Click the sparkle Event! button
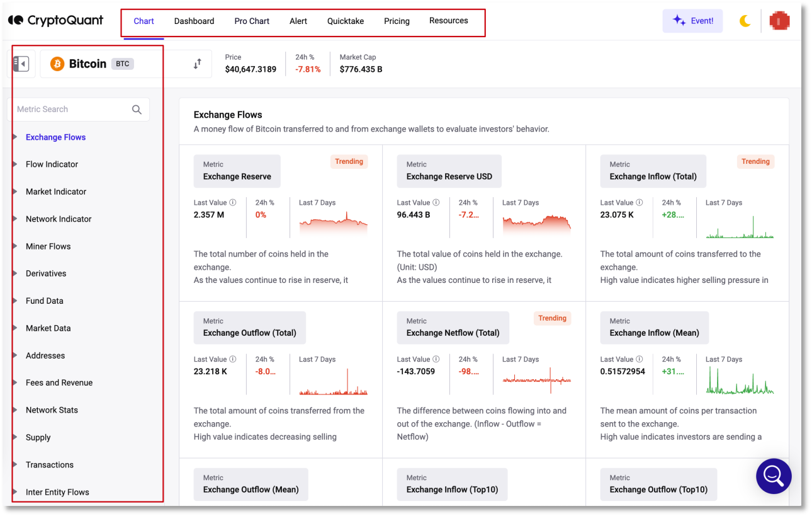Viewport: 812px width, 516px height. pyautogui.click(x=692, y=21)
